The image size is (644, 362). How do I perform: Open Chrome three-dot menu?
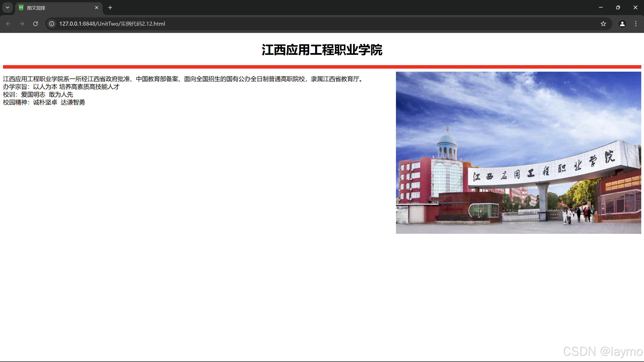coord(636,24)
